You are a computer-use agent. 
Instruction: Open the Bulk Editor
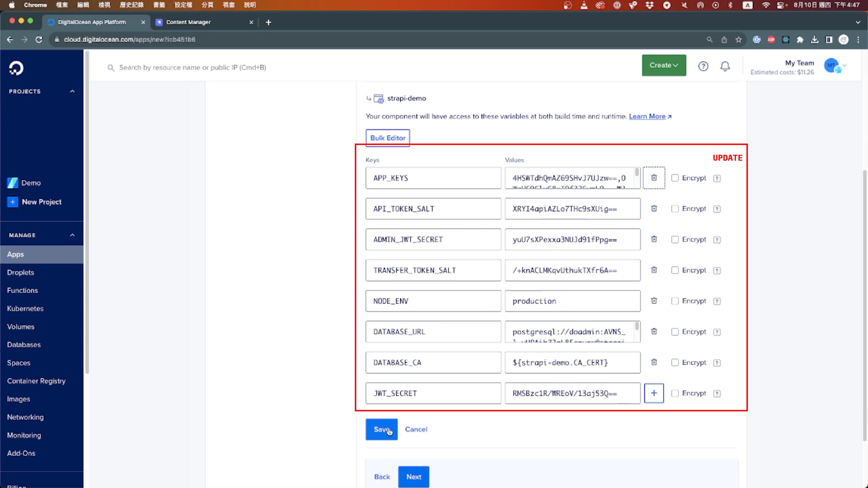click(x=387, y=138)
